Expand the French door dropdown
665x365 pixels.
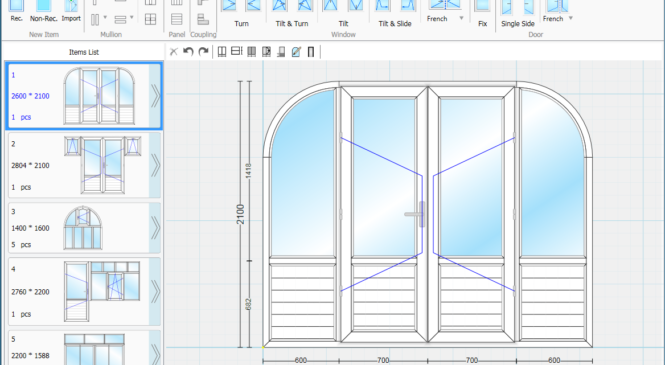coord(571,18)
